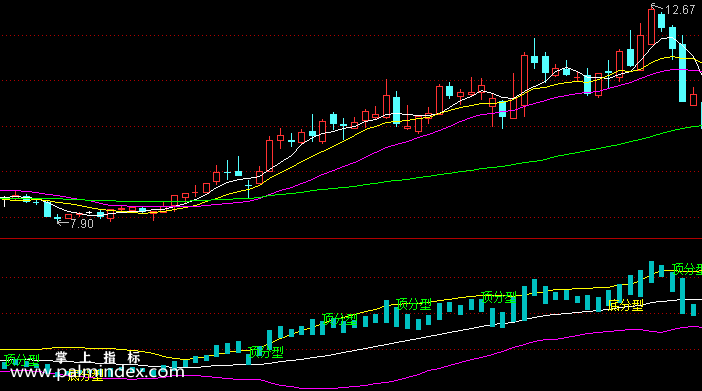The height and width of the screenshot is (391, 702).
Task: Click the 7.90 low price label
Action: coord(82,224)
